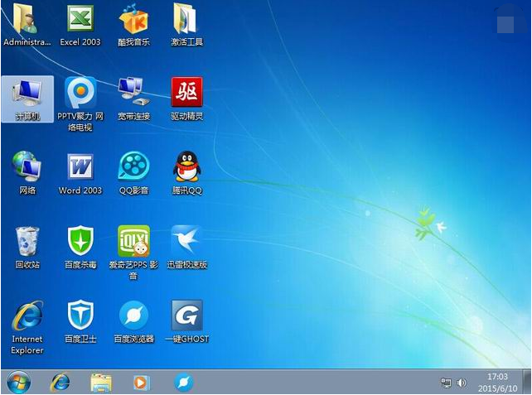Image resolution: width=532 pixels, height=395 pixels.
Task: Select the 爱奇艺PPS 影音 icon
Action: [x=133, y=242]
